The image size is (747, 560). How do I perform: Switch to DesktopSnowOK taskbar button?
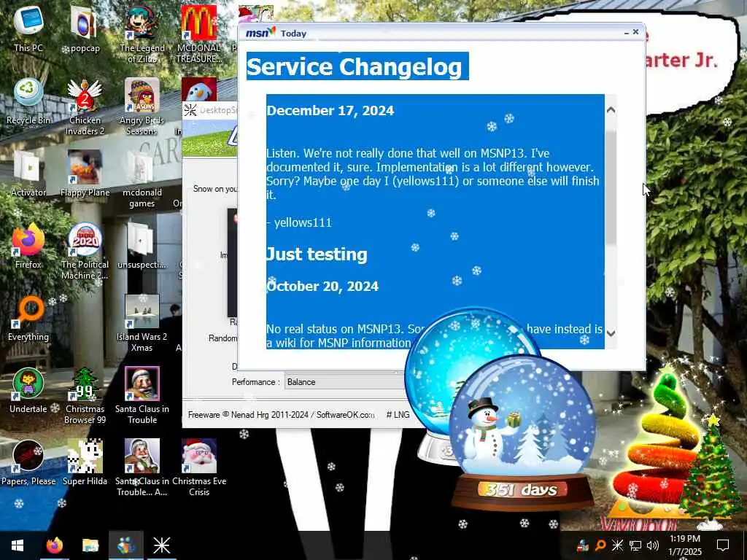pos(161,545)
